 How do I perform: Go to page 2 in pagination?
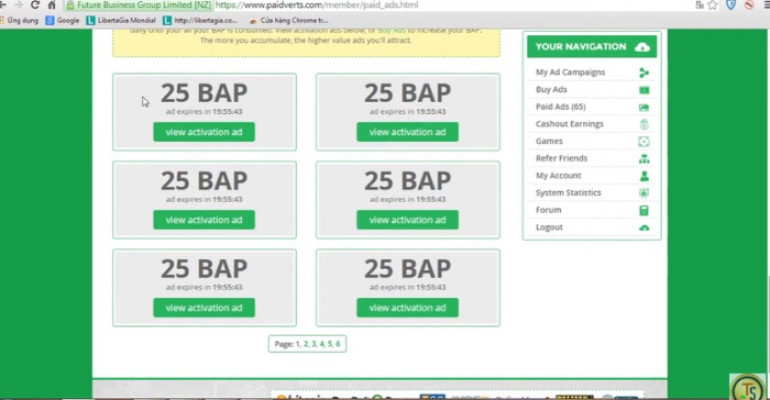[305, 344]
